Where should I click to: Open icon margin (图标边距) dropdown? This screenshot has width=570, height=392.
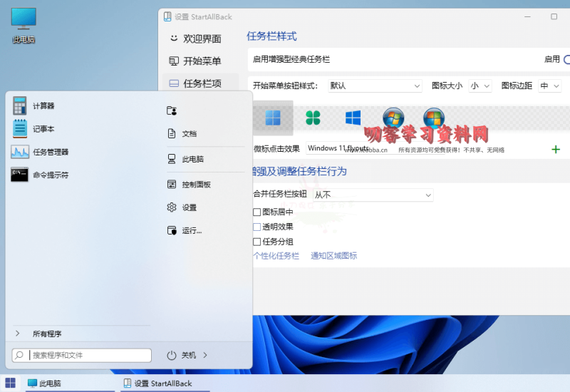click(x=549, y=86)
